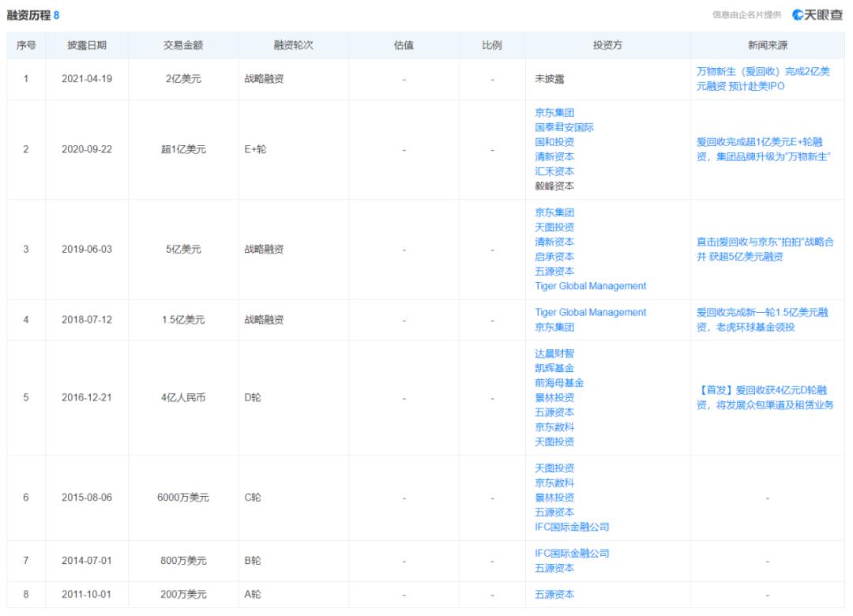The image size is (853, 616).
Task: Open the 老虎环球基金领投 news link
Action: [763, 319]
